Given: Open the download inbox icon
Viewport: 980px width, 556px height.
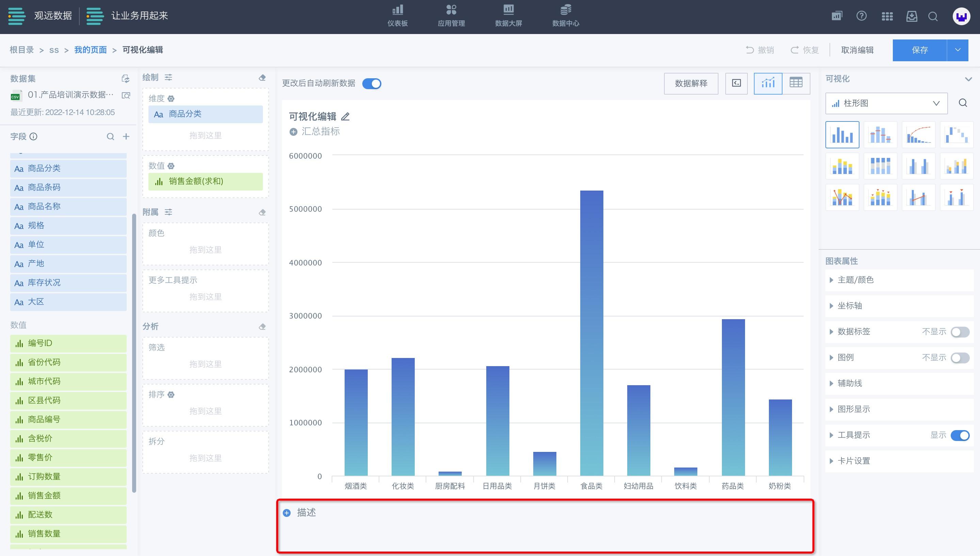Looking at the screenshot, I should (912, 16).
